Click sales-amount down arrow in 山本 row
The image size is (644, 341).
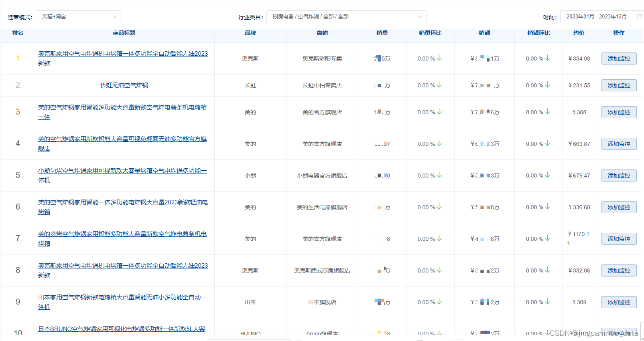click(x=548, y=302)
